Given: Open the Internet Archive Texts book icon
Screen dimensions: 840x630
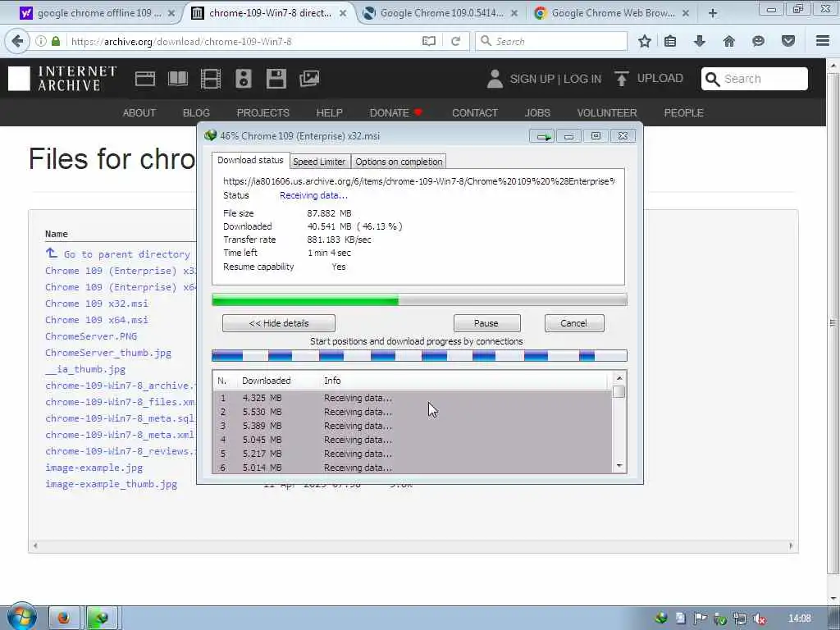Looking at the screenshot, I should coord(178,79).
